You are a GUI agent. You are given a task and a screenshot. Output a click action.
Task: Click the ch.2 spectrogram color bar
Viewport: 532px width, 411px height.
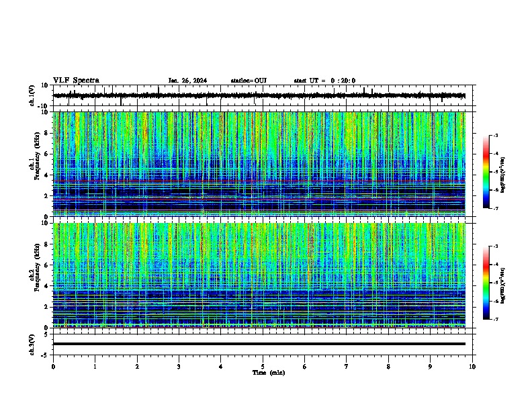pyautogui.click(x=486, y=283)
